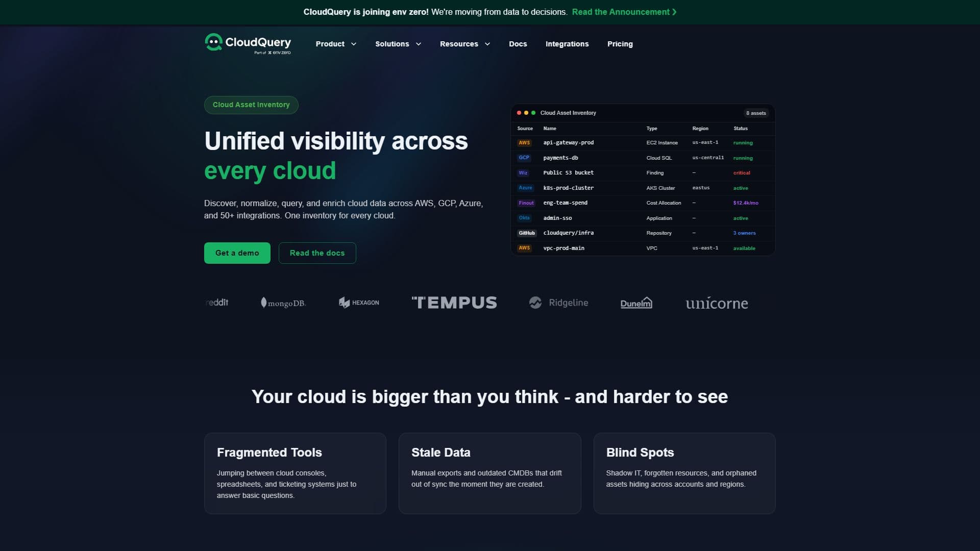Screen dimensions: 980x551
Task: Click Read the docs button
Action: click(317, 253)
